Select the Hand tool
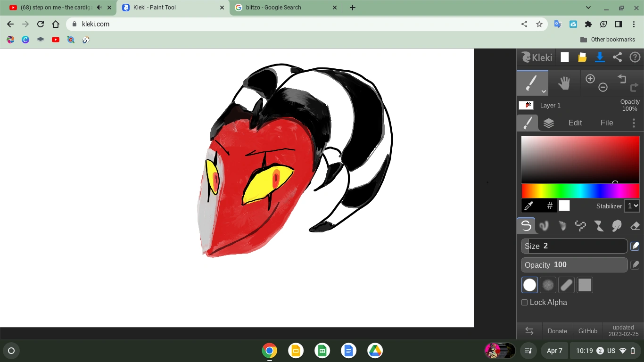644x362 pixels. pyautogui.click(x=564, y=82)
